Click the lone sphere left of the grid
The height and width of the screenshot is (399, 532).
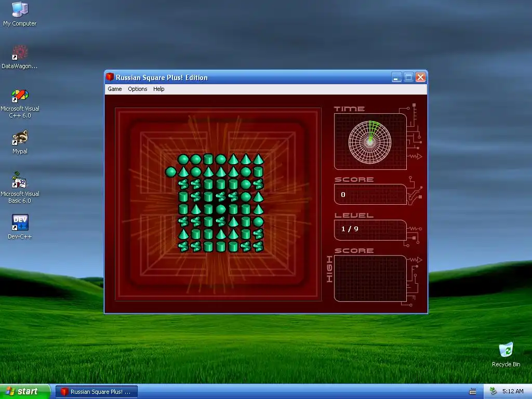click(x=170, y=172)
